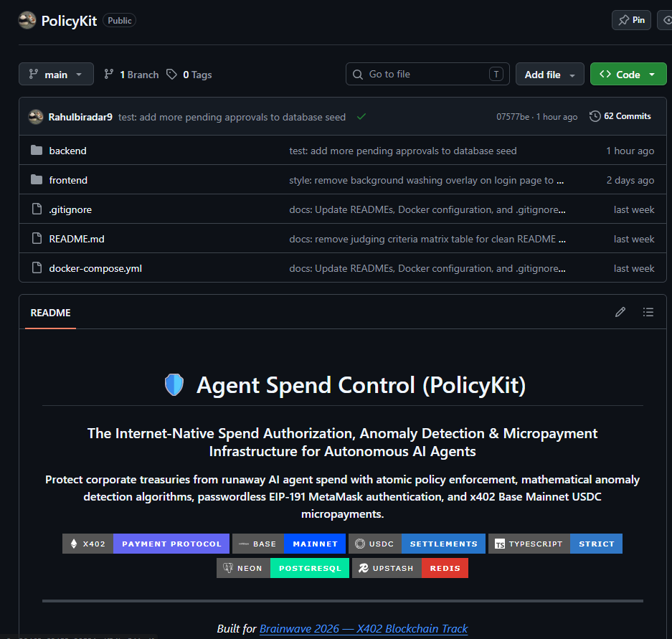Screen dimensions: 672x639
Task: Open the Brainwave 2026 X402 Blockchain Track link
Action: pos(364,628)
